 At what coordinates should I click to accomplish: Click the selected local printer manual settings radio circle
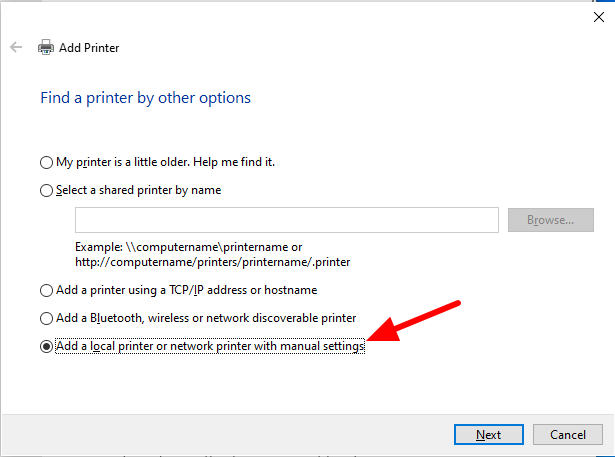click(46, 346)
